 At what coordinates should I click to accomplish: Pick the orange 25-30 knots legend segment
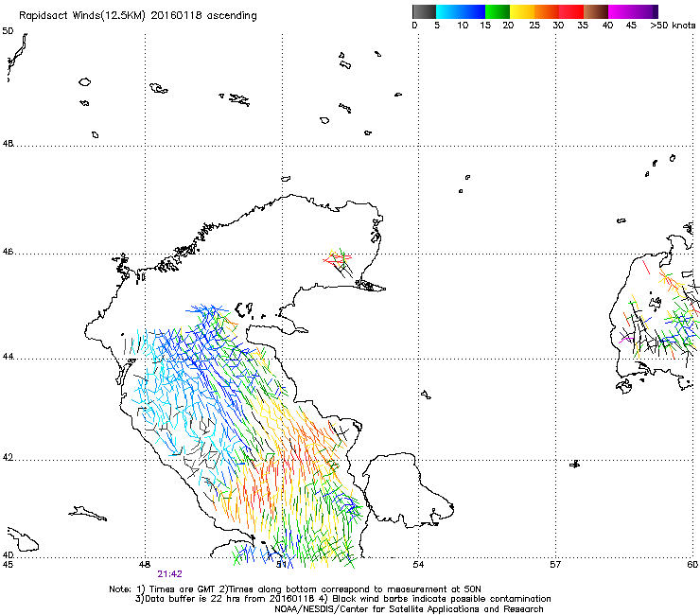click(x=547, y=11)
